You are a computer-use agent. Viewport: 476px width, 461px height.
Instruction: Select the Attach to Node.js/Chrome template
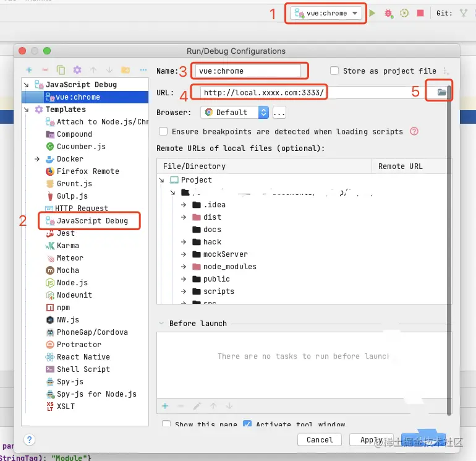(97, 122)
